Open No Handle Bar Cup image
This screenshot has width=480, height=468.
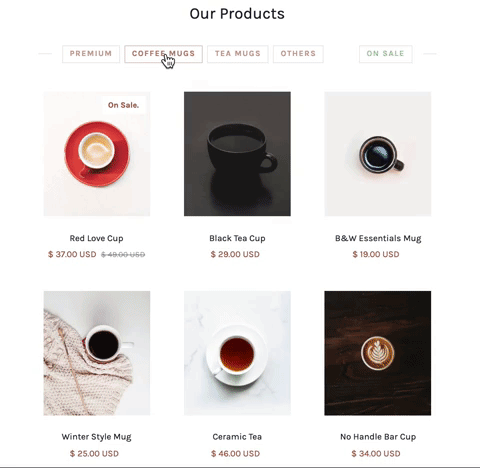378,353
